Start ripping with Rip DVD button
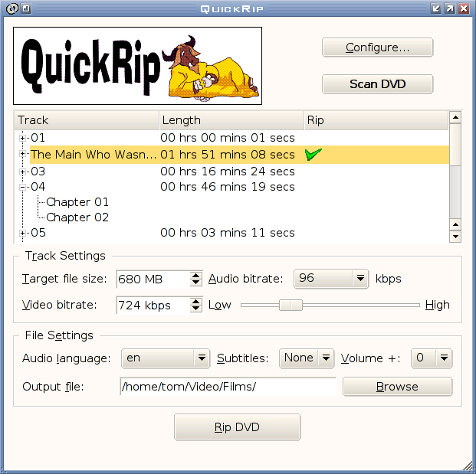 pos(237,427)
